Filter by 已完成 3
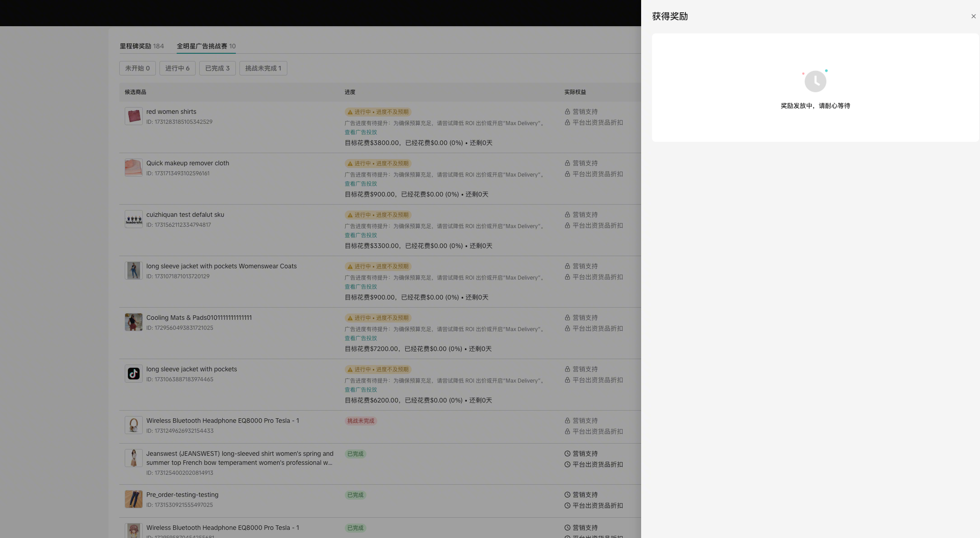This screenshot has width=980, height=538. [217, 68]
